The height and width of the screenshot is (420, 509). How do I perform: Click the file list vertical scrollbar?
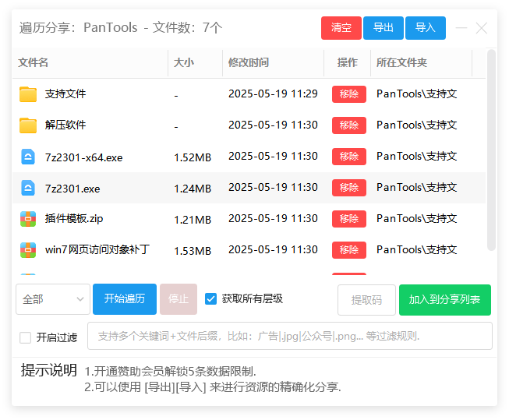491,148
